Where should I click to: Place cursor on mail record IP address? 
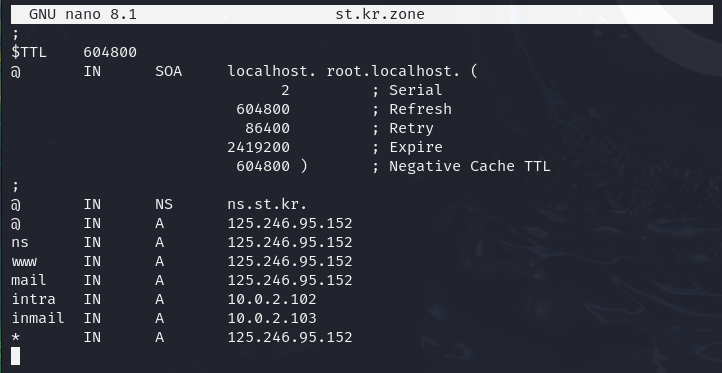[x=290, y=280]
